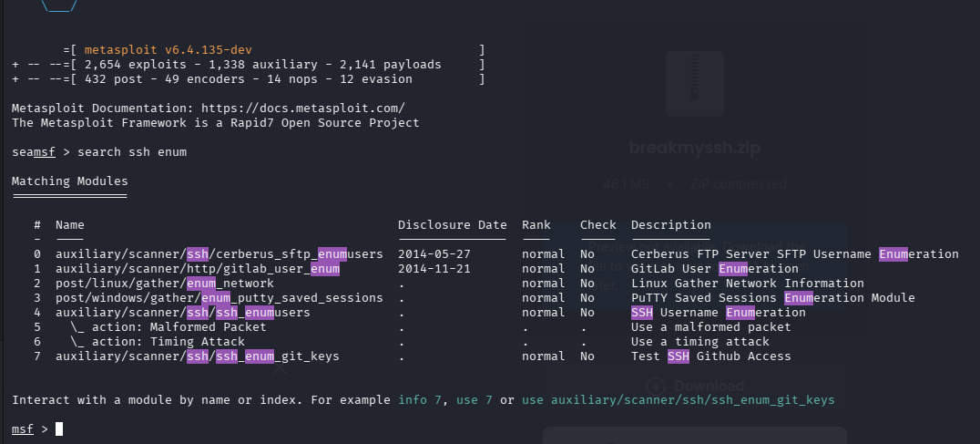Click the 'use 7' example command
The image size is (980, 444).
click(x=475, y=399)
